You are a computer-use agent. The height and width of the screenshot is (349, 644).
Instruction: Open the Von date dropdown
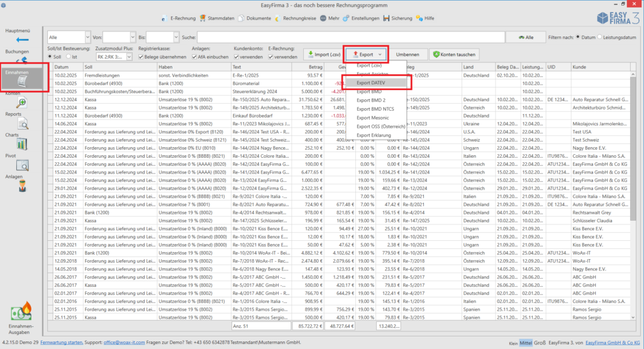[133, 37]
